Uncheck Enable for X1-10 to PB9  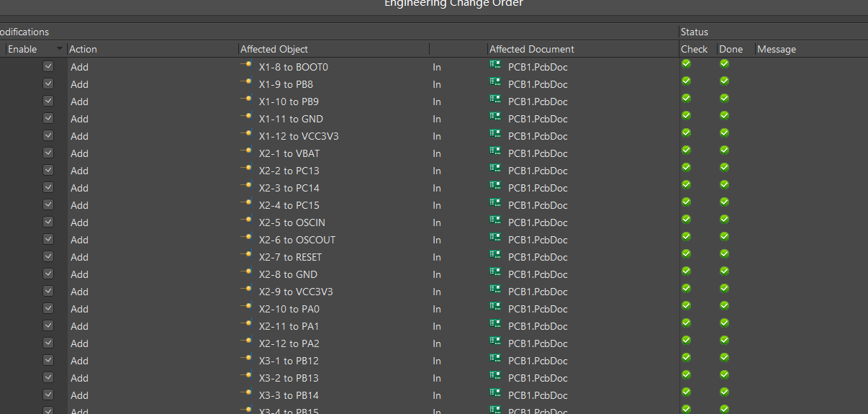point(48,100)
